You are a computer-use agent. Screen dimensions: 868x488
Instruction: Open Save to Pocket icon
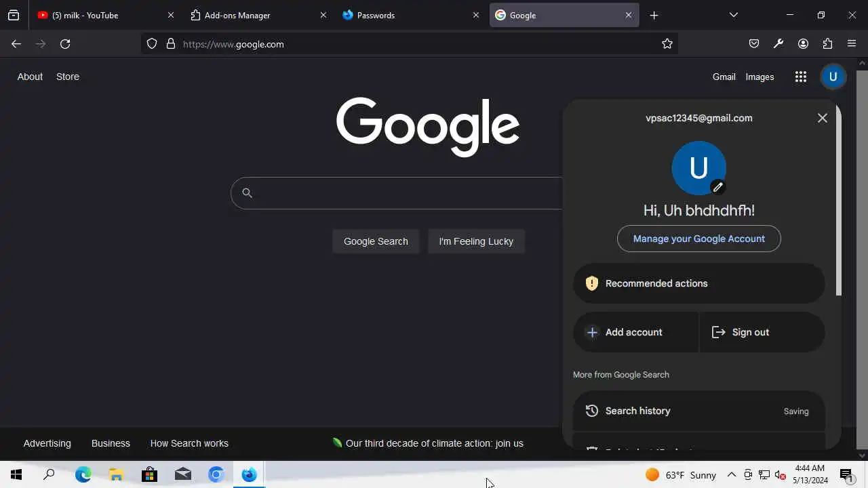[754, 44]
